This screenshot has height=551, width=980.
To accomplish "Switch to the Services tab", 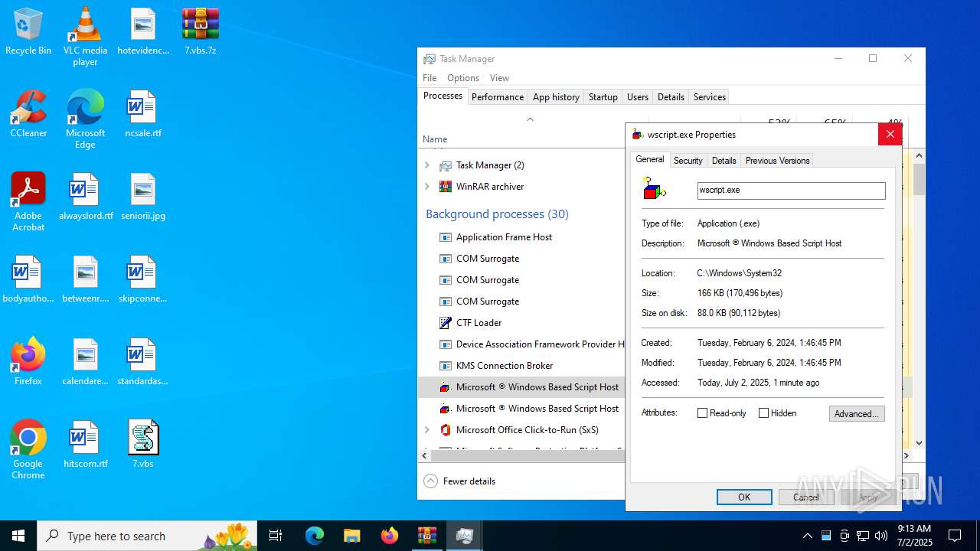I will click(709, 97).
